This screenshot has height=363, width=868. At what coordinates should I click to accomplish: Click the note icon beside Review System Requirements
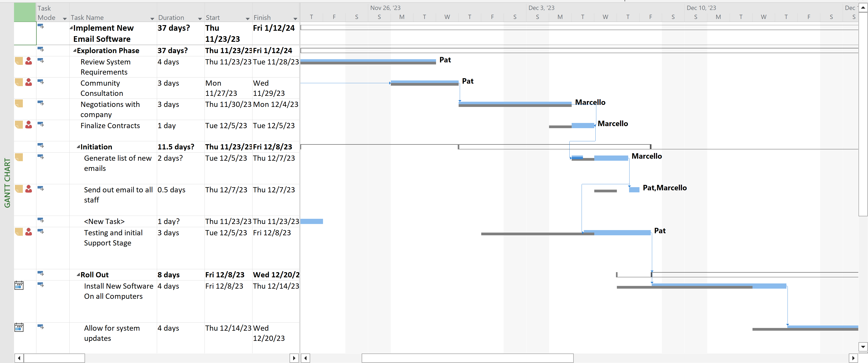tap(19, 61)
